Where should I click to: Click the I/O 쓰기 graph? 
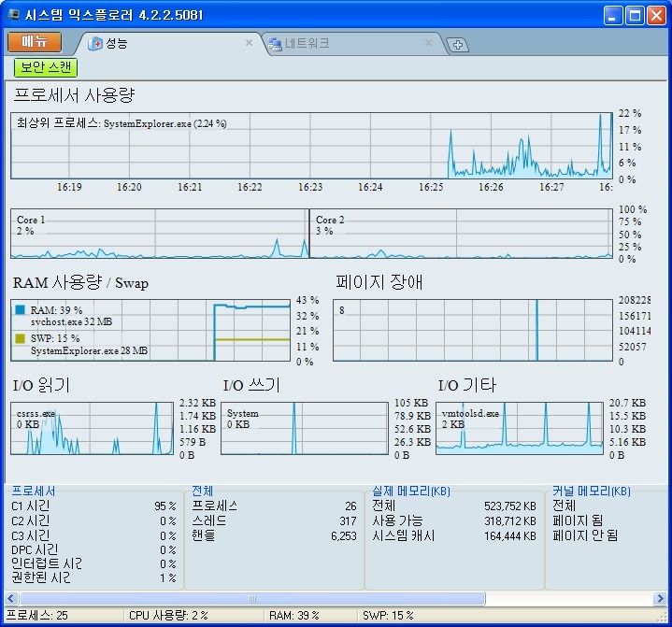pos(305,428)
